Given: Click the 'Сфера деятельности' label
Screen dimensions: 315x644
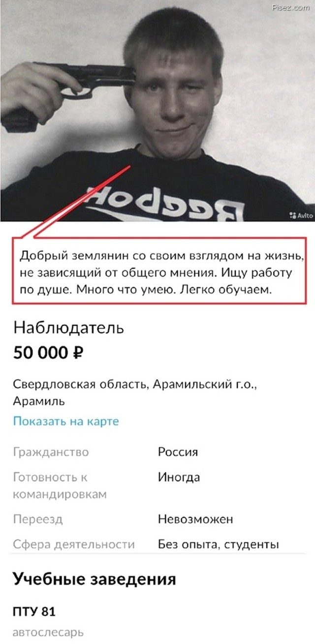Looking at the screenshot, I should (x=74, y=544).
